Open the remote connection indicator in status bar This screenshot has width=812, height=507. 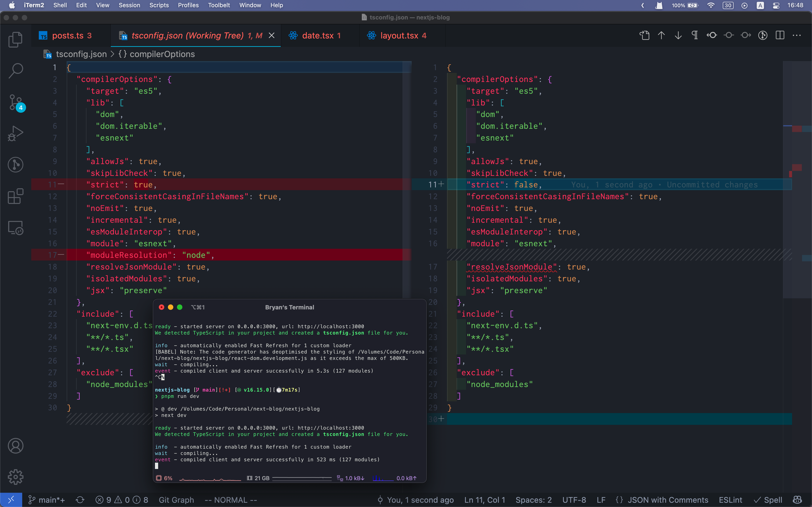(11, 500)
